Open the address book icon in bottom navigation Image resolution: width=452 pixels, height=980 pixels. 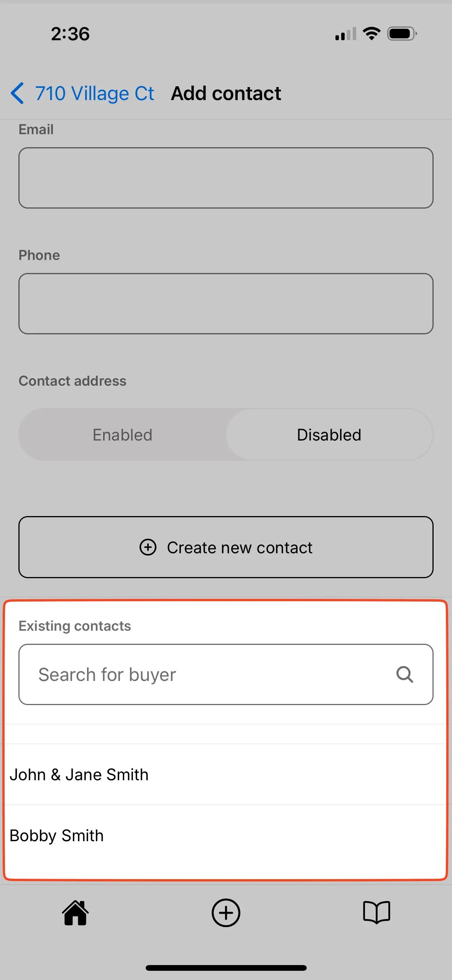[376, 913]
